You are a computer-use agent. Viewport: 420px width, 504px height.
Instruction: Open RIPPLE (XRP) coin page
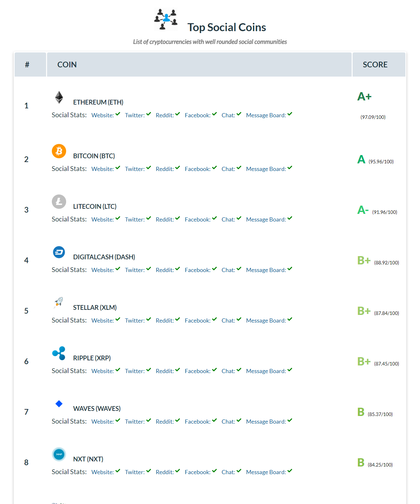(92, 358)
